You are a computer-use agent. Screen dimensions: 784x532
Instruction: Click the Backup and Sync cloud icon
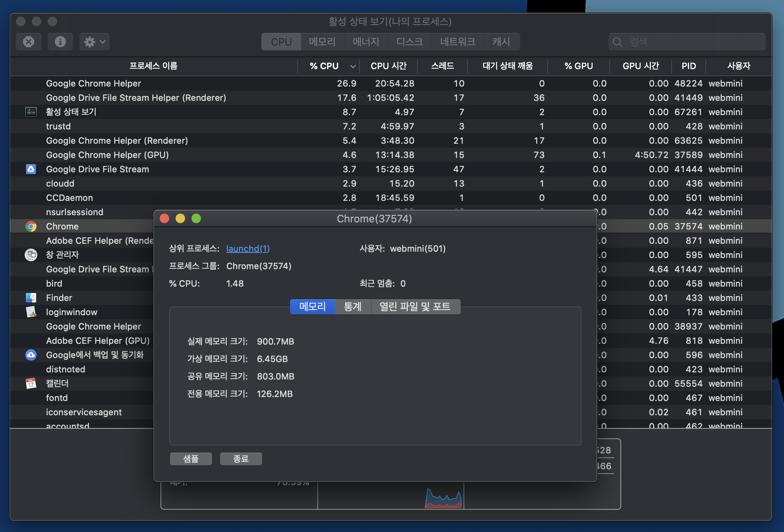[x=31, y=355]
